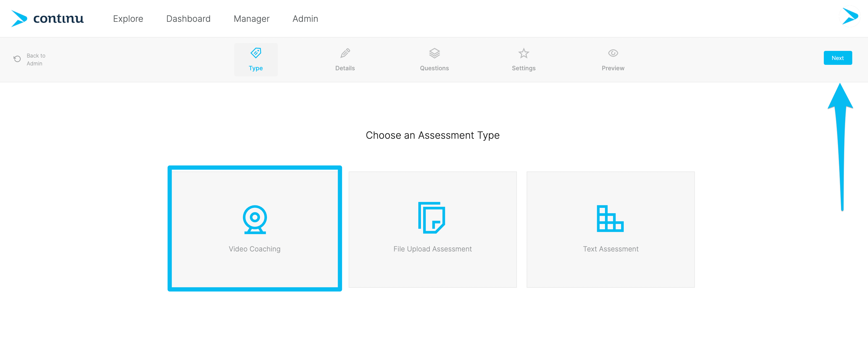Open the Explore menu
The width and height of the screenshot is (868, 352).
click(x=128, y=19)
